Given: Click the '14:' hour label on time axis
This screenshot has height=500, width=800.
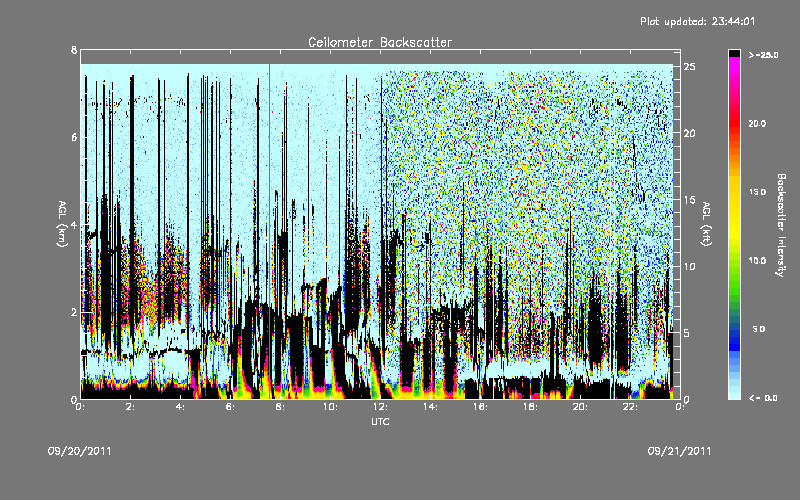Looking at the screenshot, I should pos(430,407).
